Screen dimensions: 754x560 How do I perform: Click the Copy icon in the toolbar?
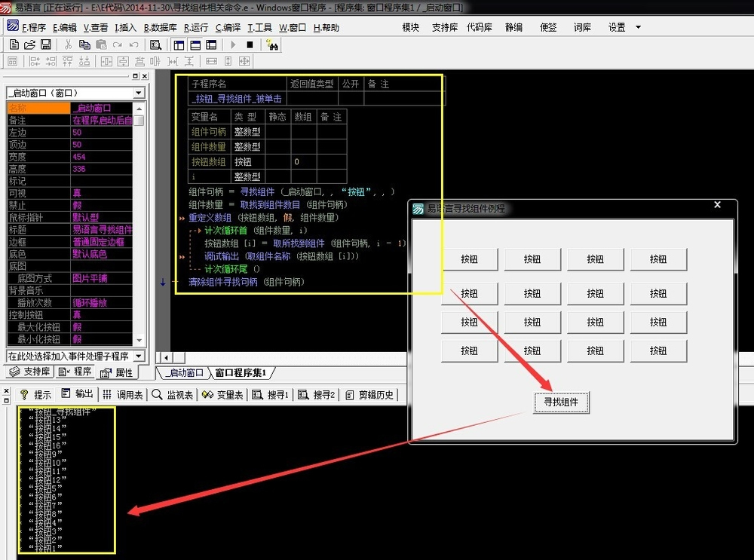tap(84, 45)
